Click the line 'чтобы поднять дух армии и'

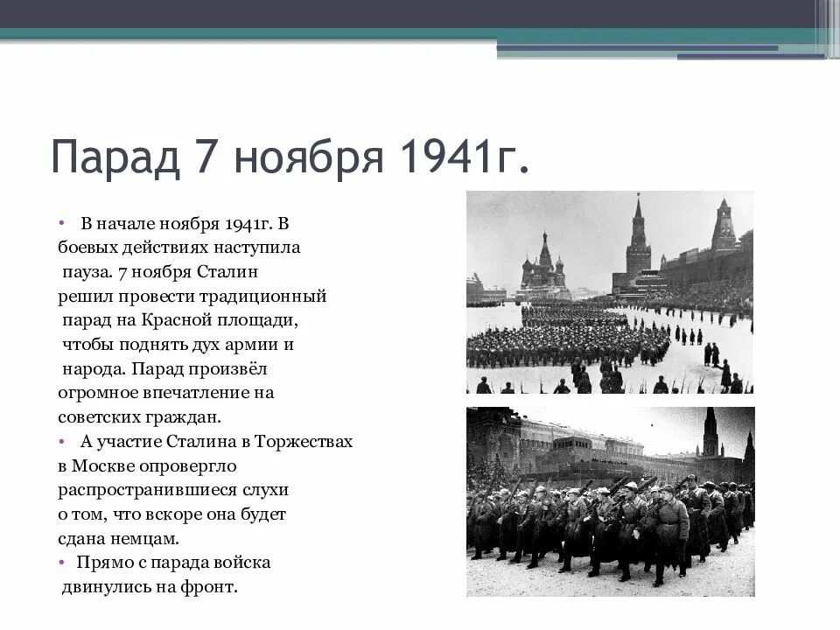(178, 345)
